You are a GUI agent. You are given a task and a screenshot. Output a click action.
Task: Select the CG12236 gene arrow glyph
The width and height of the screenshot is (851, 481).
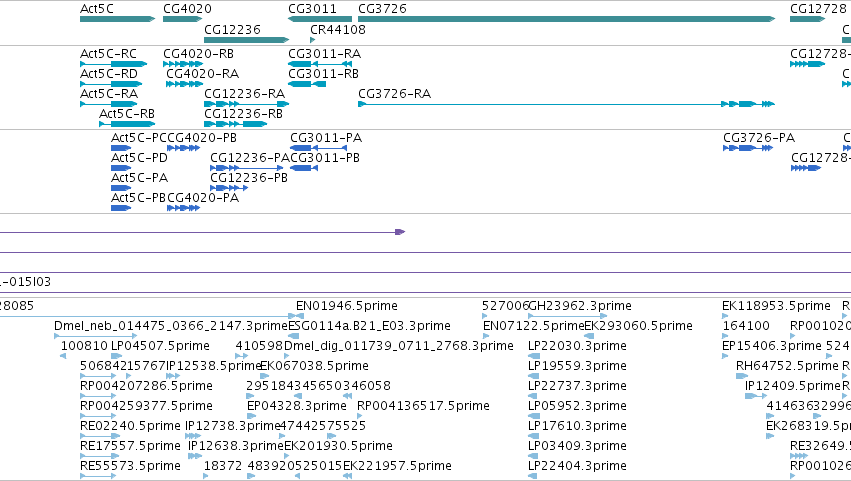pos(246,40)
